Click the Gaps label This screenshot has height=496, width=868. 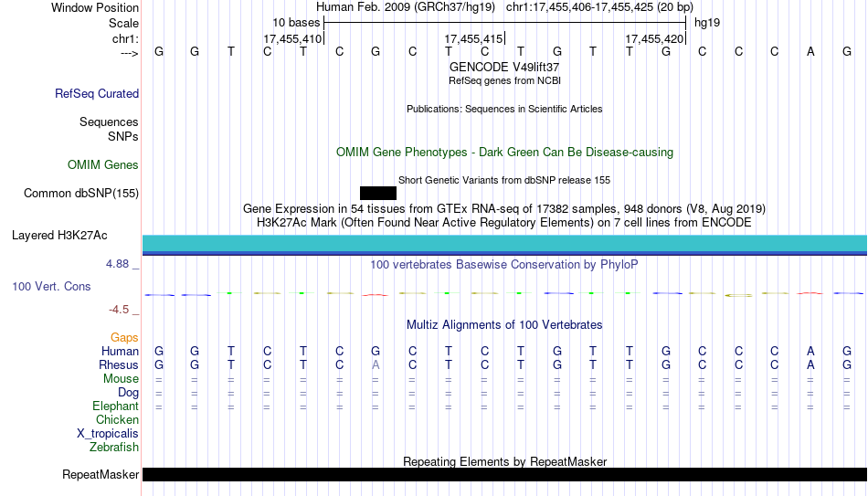coord(124,338)
